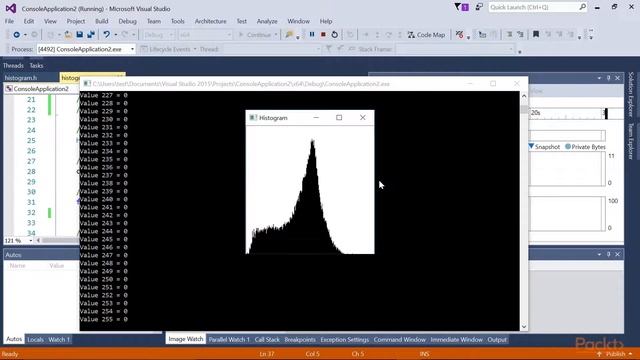This screenshot has width=640, height=360.
Task: Click Snapshot legend marker
Action: (531, 146)
